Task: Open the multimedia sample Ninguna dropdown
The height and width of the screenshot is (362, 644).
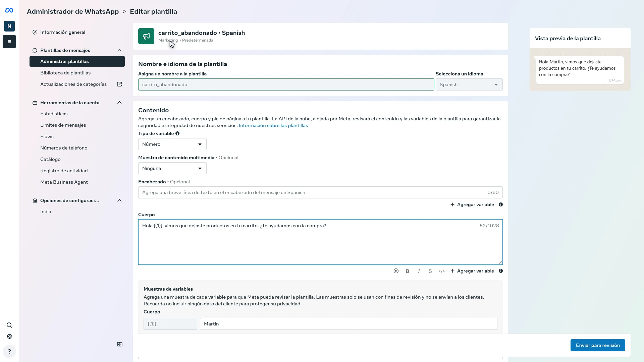Action: 172,168
